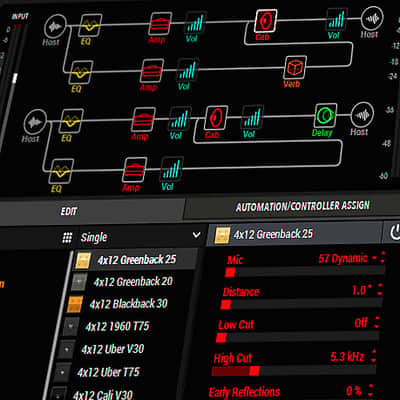
Task: Click the Low Cut parameter slider bar
Action: pyautogui.click(x=297, y=337)
